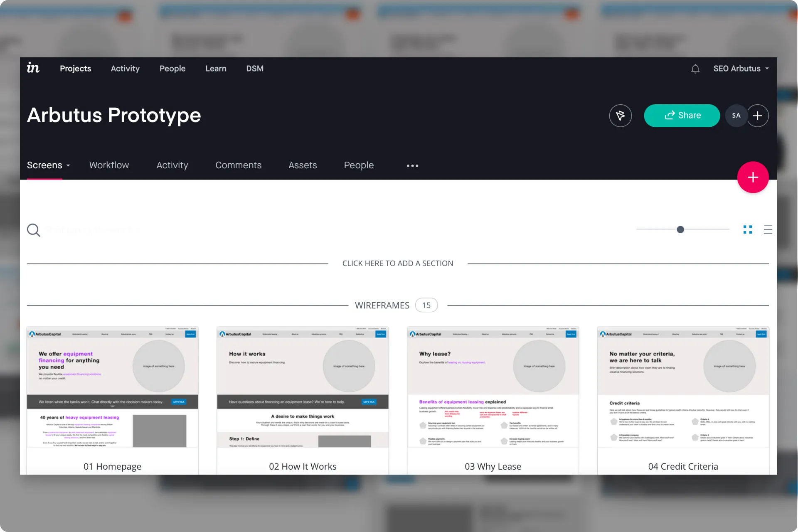Click here to add a section

[398, 264]
